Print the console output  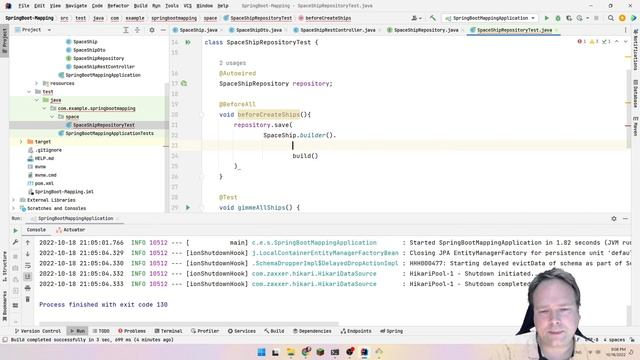(x=28, y=288)
